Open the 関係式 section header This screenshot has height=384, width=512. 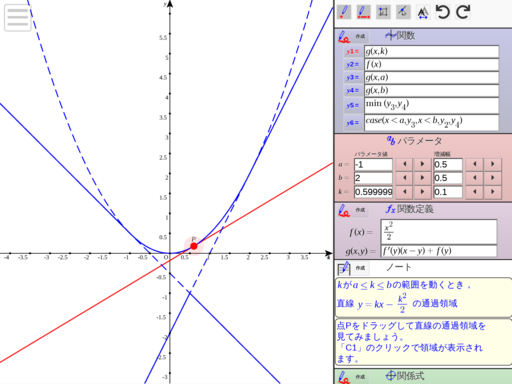pos(405,376)
